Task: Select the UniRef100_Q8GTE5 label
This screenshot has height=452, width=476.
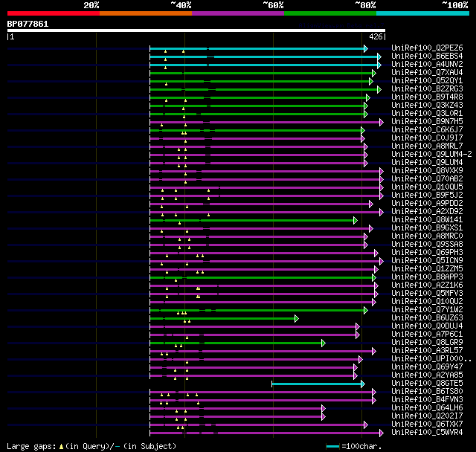Action: pos(427,384)
